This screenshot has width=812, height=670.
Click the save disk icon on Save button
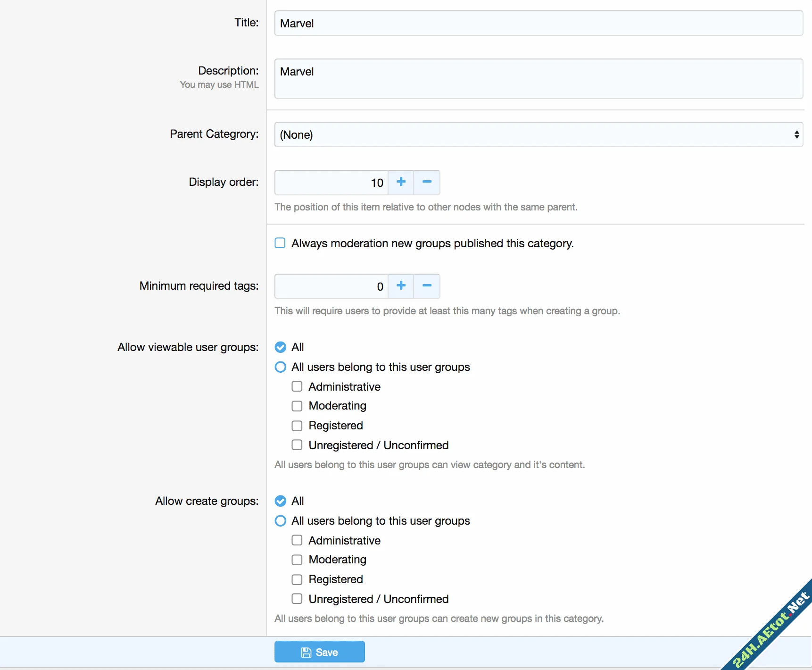[x=307, y=652]
